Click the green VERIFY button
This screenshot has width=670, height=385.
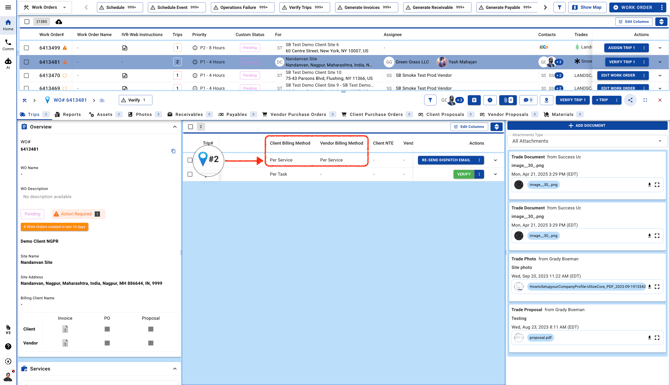(464, 174)
